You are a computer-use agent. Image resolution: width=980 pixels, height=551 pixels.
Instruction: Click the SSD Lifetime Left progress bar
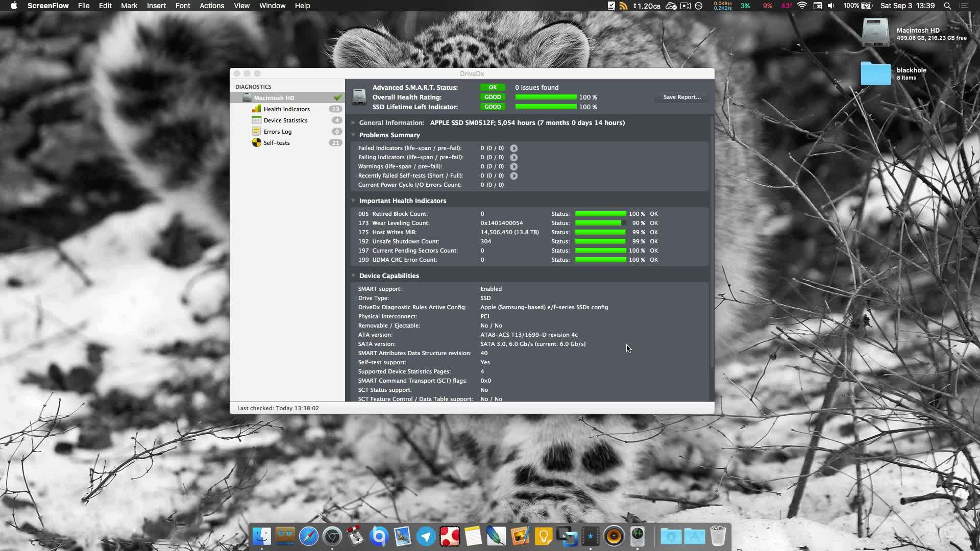tap(546, 107)
